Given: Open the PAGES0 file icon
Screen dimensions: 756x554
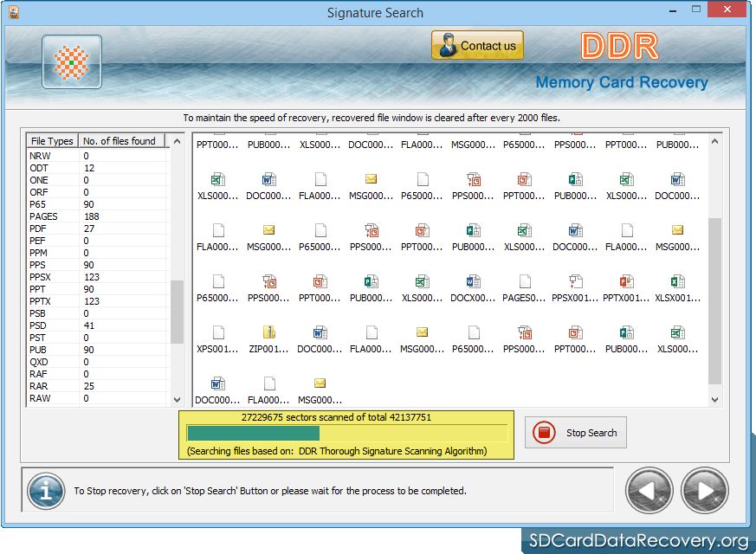Looking at the screenshot, I should coord(524,281).
